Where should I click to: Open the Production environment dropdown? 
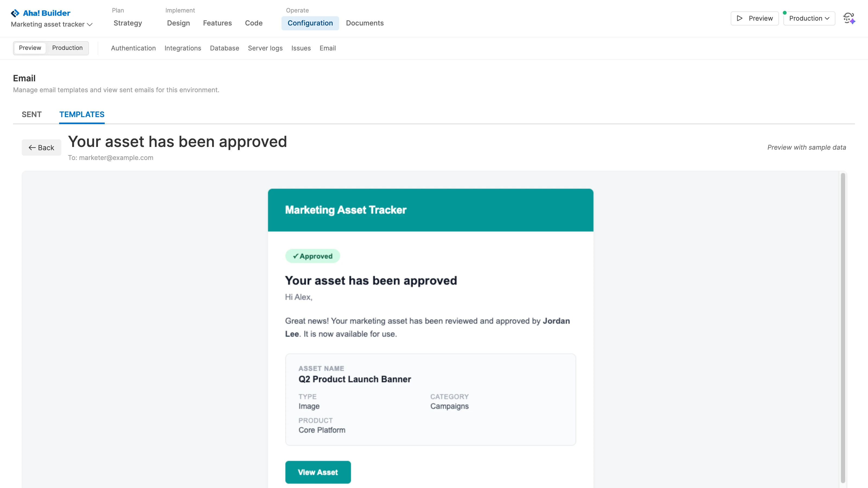pos(809,18)
